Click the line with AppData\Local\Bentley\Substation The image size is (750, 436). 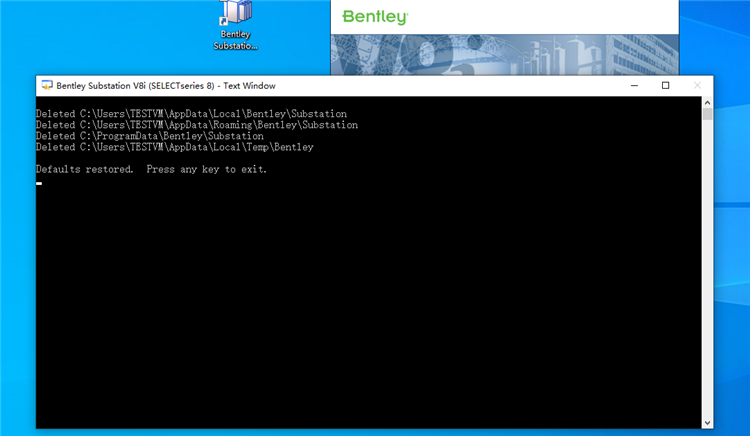(x=191, y=114)
